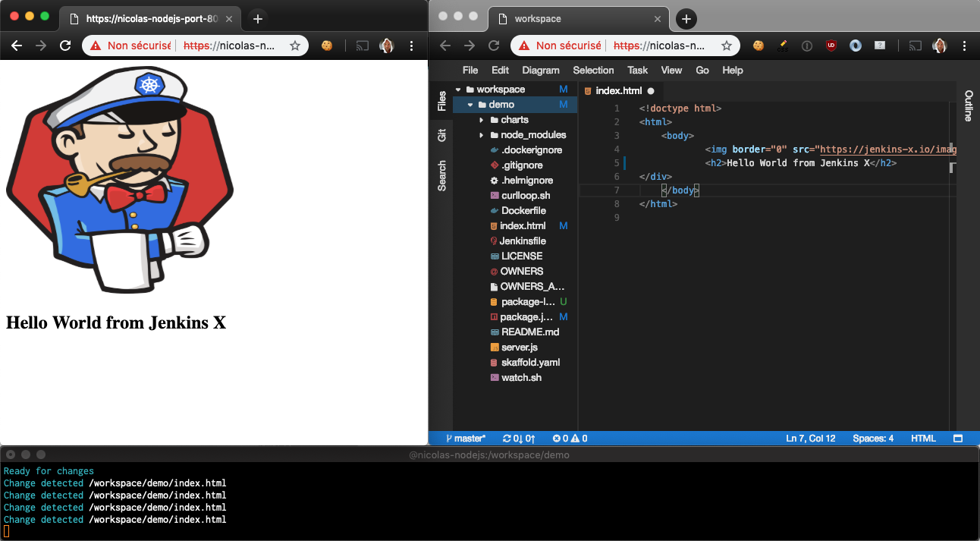Click the Ln 7, Col 12 cursor position
The height and width of the screenshot is (541, 980).
811,439
